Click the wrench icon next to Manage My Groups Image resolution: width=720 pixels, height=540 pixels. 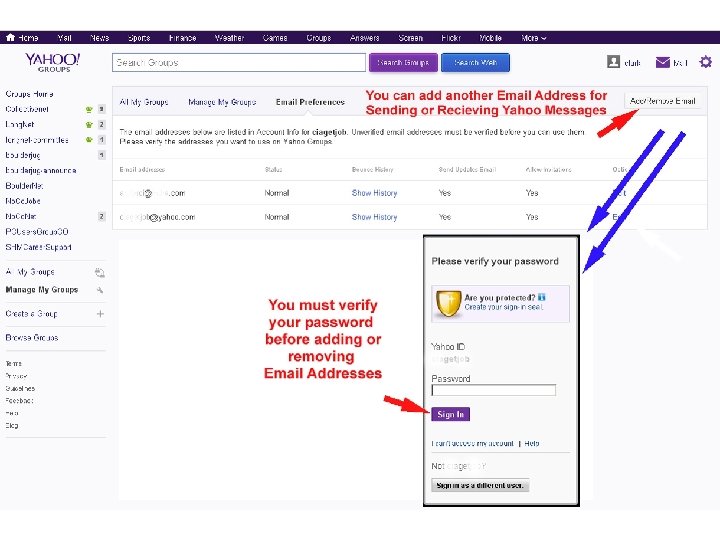coord(100,290)
